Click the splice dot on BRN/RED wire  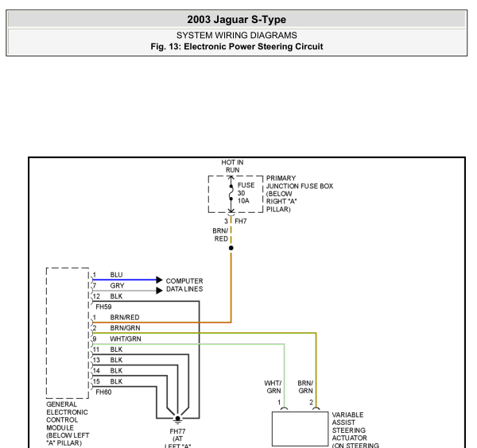coord(231,248)
